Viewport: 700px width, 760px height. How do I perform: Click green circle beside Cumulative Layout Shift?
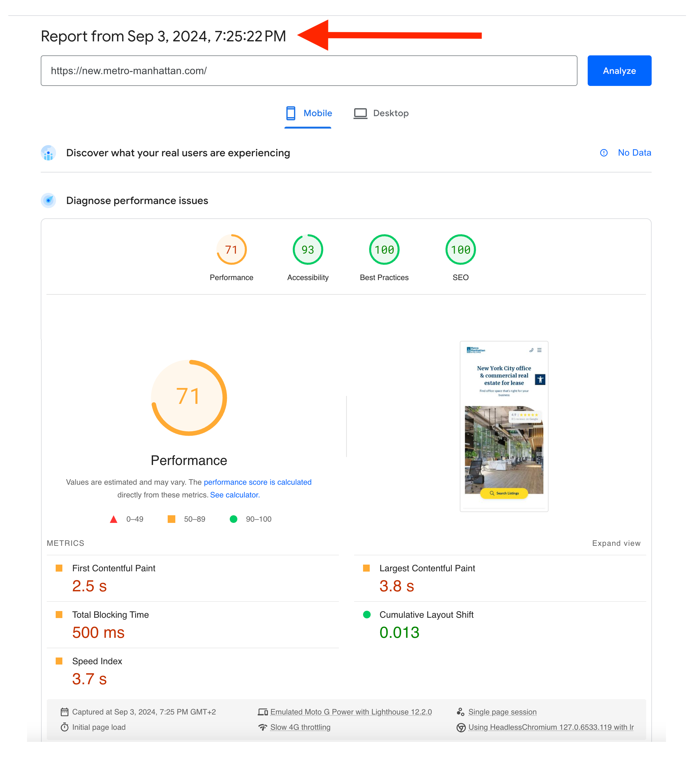point(367,615)
